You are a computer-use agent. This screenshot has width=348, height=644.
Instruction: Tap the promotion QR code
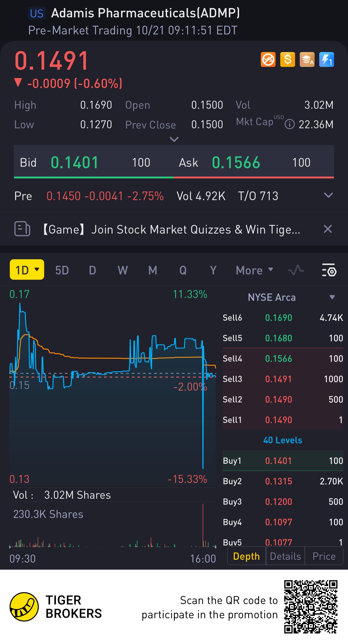coord(311,607)
